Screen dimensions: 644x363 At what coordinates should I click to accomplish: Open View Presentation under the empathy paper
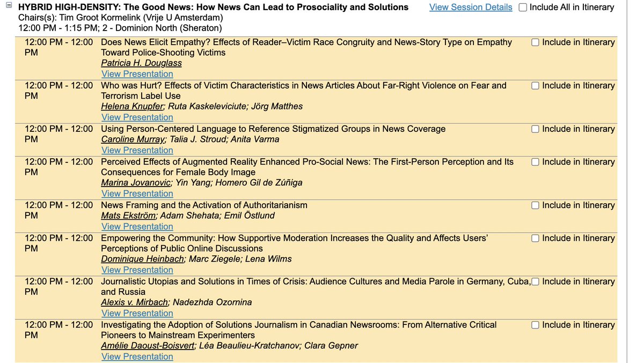(137, 73)
